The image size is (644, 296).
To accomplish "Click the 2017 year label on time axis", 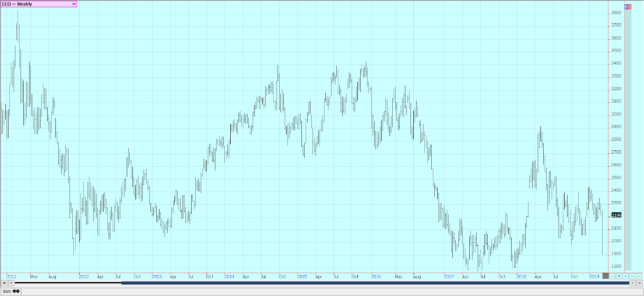I will point(449,277).
